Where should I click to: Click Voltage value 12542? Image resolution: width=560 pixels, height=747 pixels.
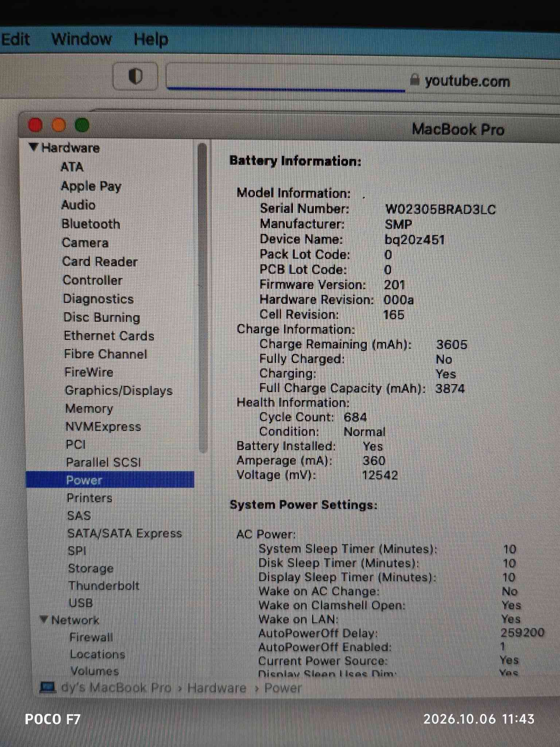380,475
